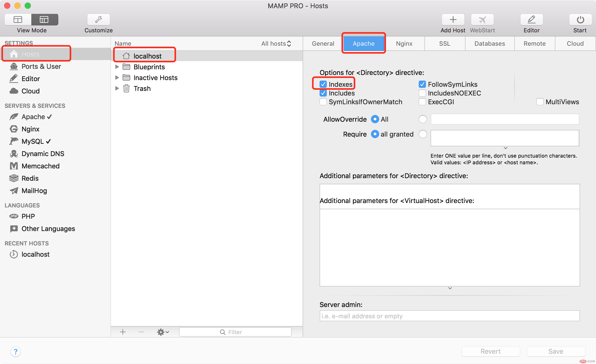Click the AllowOverride custom text field
Viewport: 596px width, 364px height.
point(505,119)
